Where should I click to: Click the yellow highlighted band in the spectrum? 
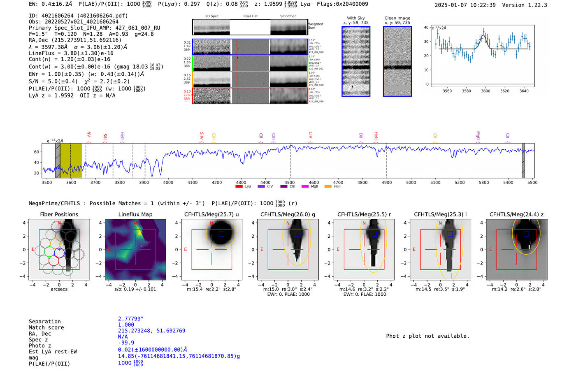point(71,161)
